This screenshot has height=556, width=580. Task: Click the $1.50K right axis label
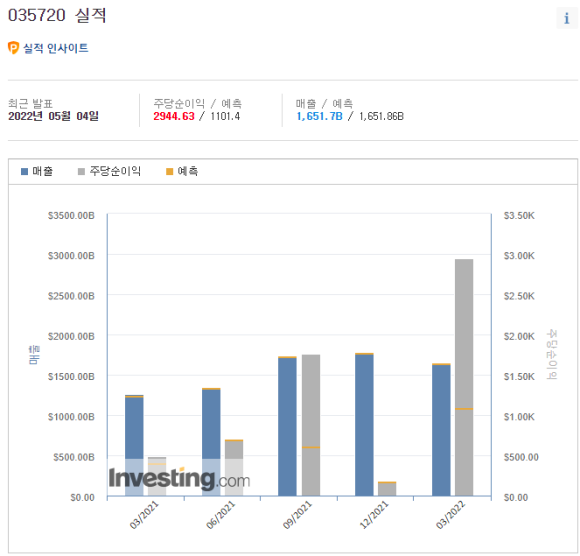(x=519, y=377)
